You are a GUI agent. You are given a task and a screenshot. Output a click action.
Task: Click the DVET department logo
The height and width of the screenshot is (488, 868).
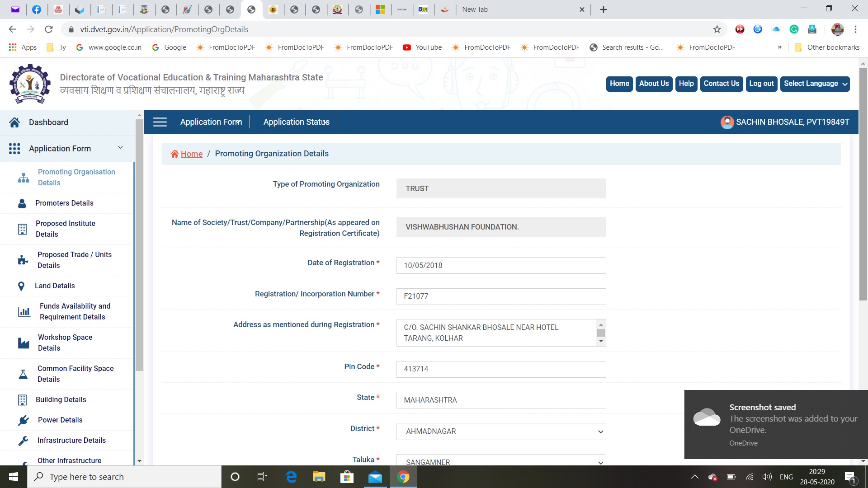[30, 84]
